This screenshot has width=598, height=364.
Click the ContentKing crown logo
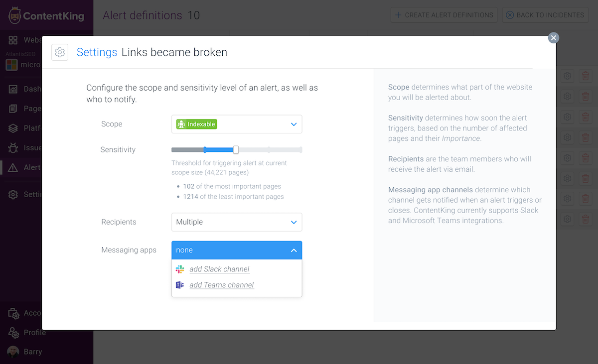(x=15, y=15)
